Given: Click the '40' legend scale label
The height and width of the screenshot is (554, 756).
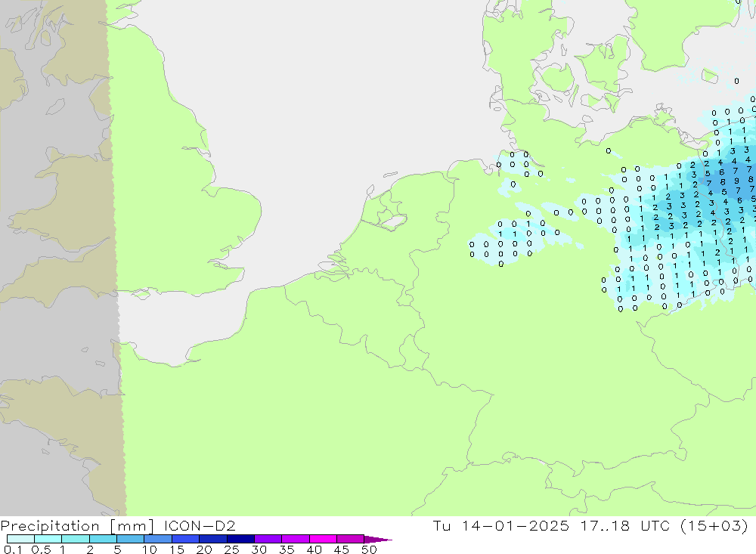Looking at the screenshot, I should [314, 549].
